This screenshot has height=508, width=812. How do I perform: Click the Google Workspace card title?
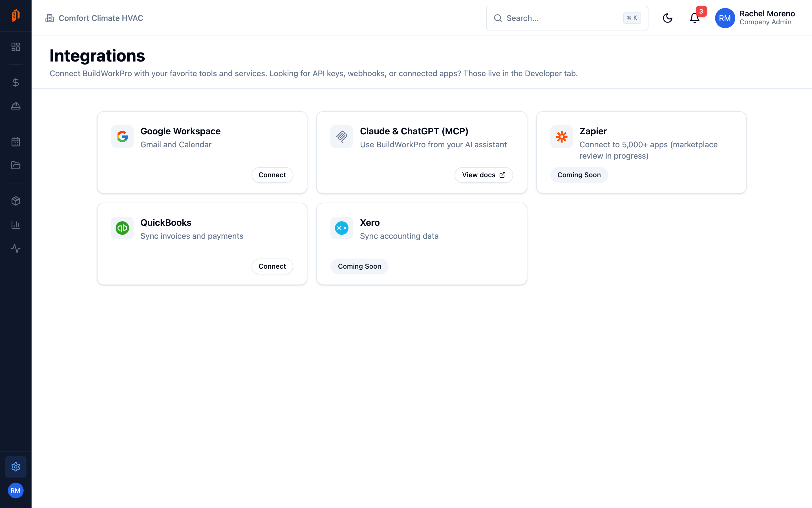180,131
